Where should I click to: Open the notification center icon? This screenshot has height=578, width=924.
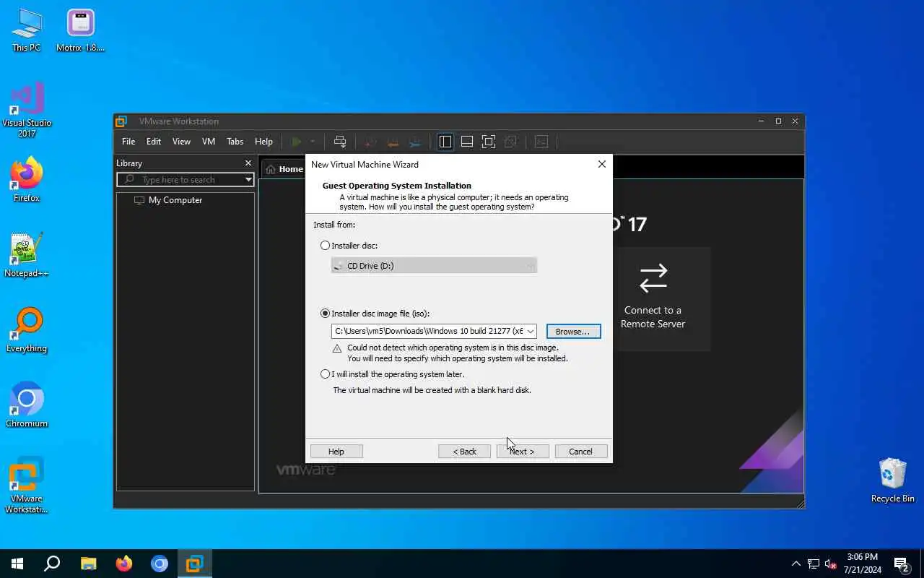coord(902,564)
